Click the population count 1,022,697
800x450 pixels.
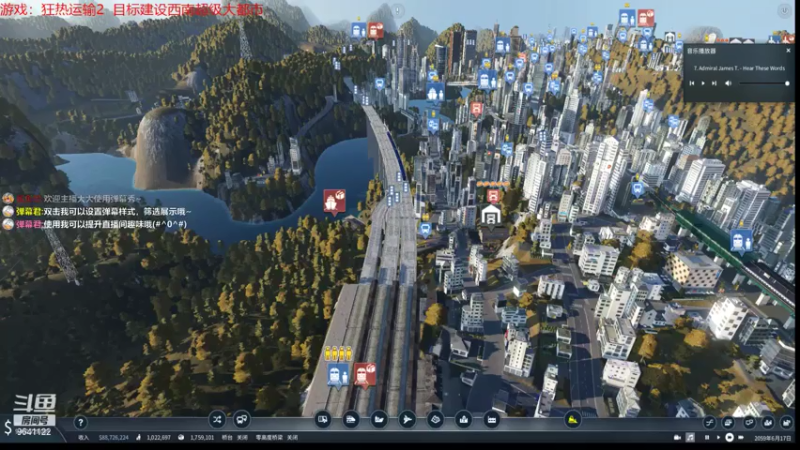[x=158, y=437]
